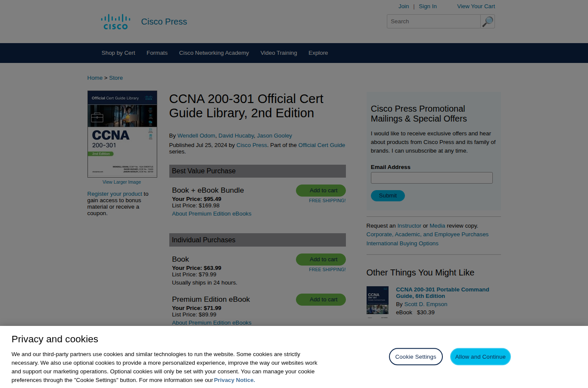Open View Your Cart
The image size is (588, 388).
[x=476, y=6]
